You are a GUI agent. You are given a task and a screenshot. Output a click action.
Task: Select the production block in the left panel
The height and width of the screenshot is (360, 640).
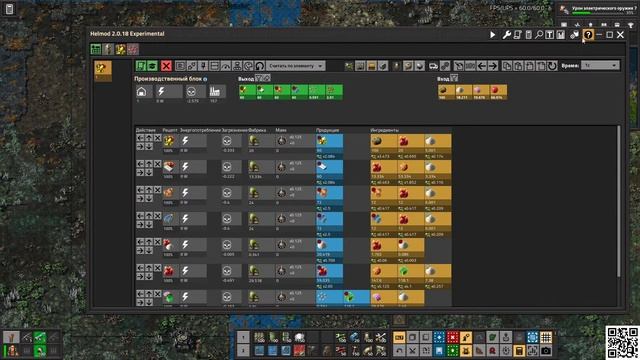pos(103,70)
